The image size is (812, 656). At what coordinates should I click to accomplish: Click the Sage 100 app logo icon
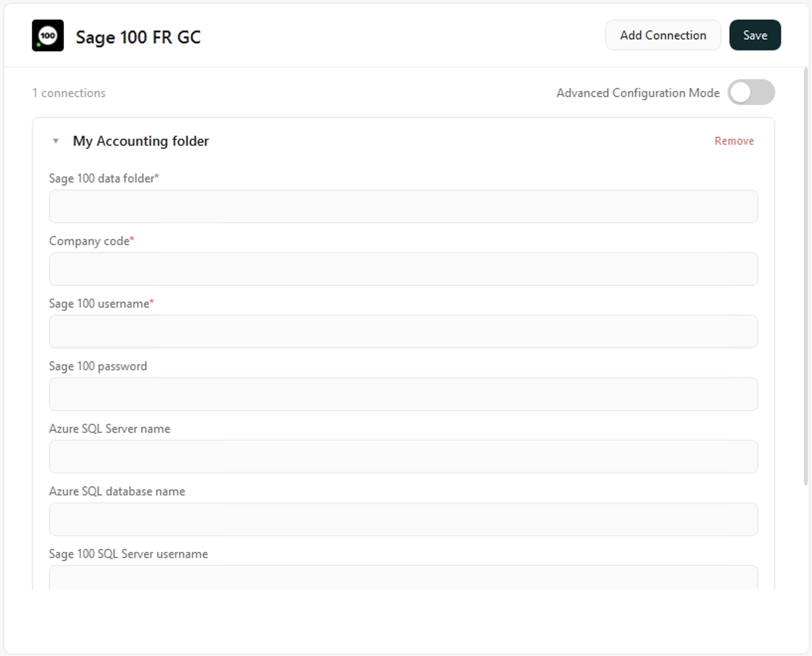tap(48, 35)
